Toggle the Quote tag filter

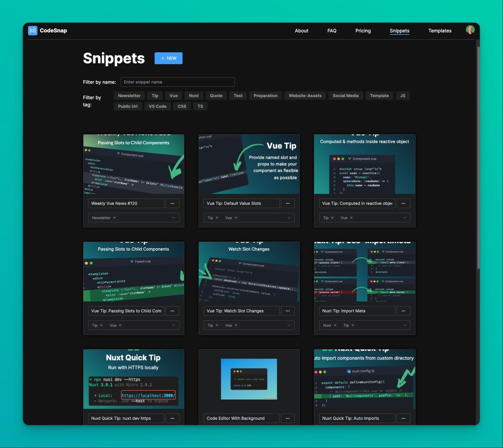(x=216, y=96)
